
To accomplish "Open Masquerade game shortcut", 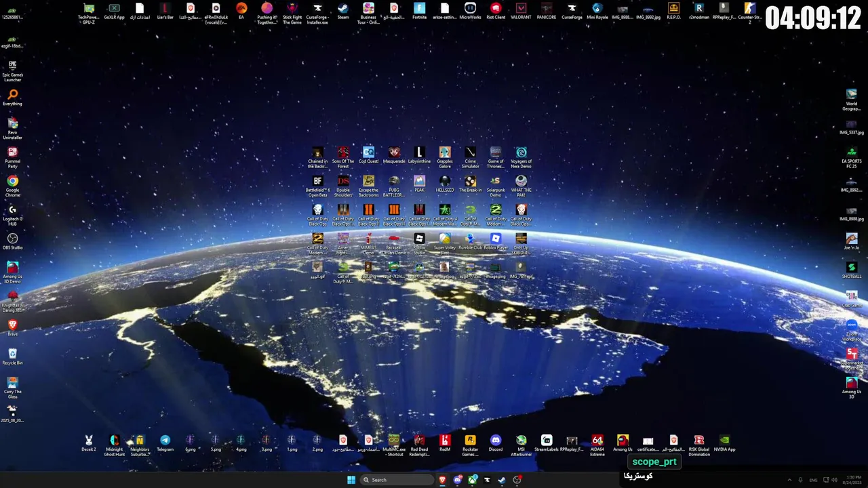I will [x=394, y=155].
